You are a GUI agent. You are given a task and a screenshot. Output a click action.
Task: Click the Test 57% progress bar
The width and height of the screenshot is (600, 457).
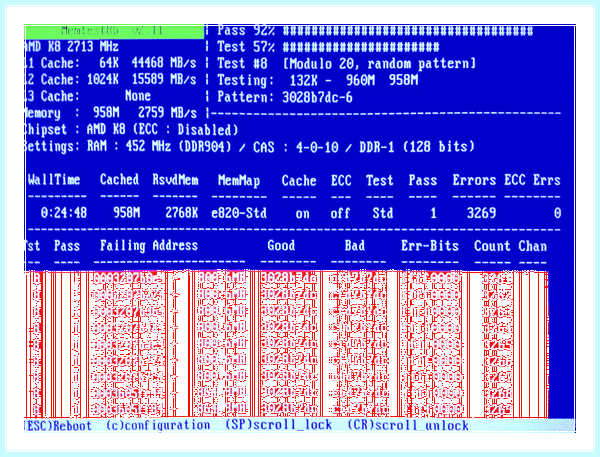point(361,47)
